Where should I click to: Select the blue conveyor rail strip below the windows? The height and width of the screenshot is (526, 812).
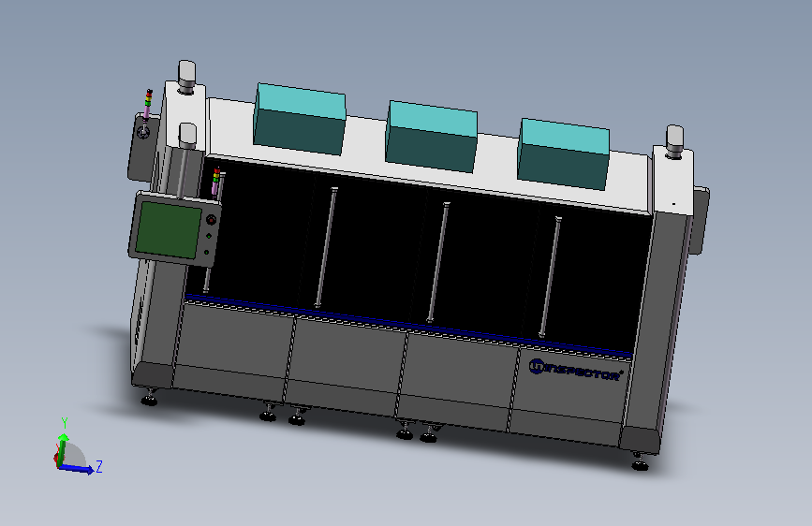click(x=409, y=326)
